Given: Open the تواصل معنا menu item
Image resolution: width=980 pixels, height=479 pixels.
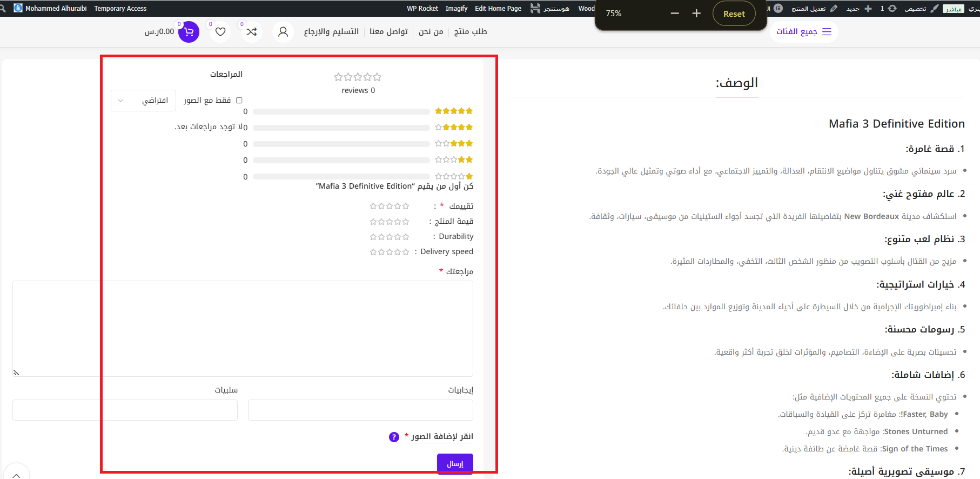Looking at the screenshot, I should [x=389, y=32].
